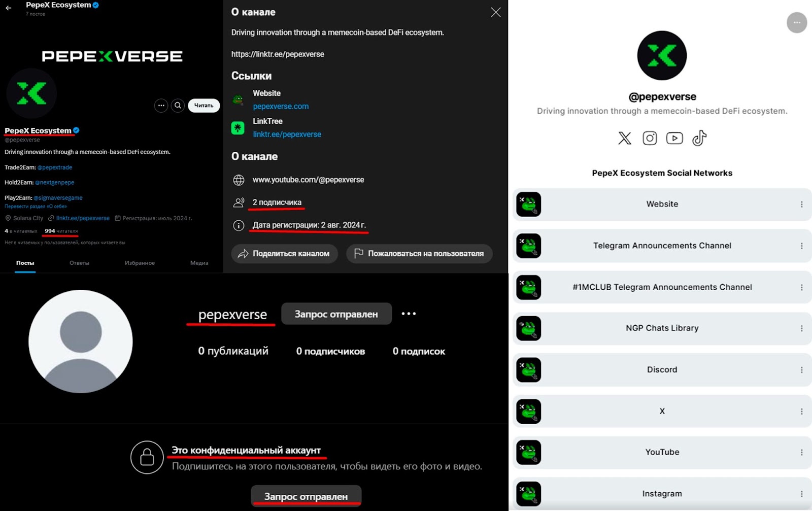This screenshot has width=812, height=511.
Task: Click the Запрос отправлен button beside pepexverse
Action: 336,314
